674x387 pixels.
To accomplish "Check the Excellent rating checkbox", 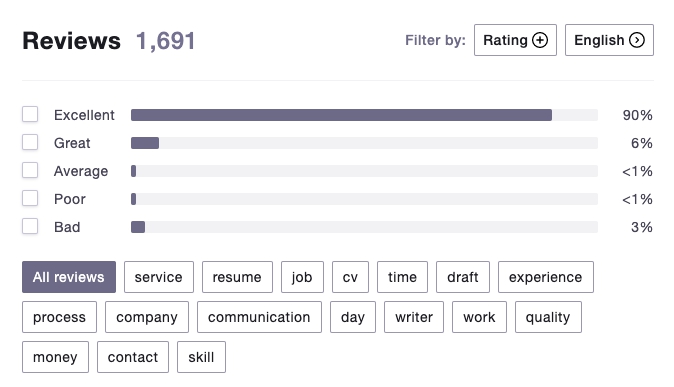I will [30, 115].
